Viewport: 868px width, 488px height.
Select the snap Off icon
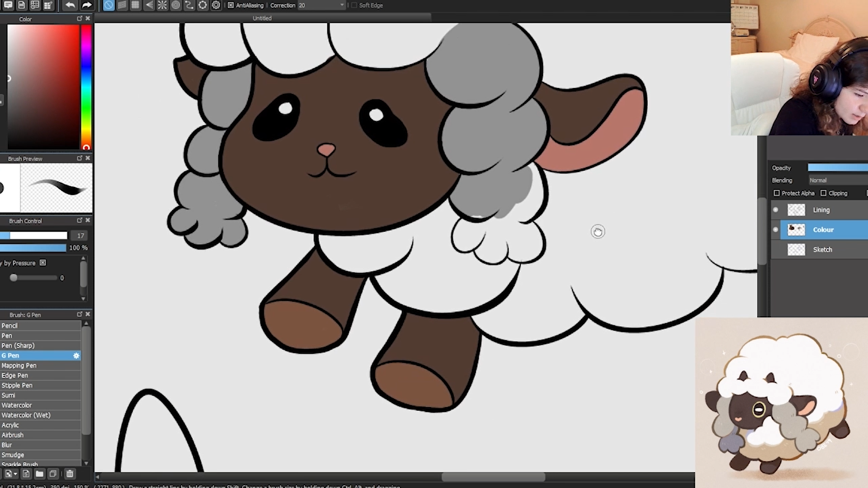coord(108,5)
